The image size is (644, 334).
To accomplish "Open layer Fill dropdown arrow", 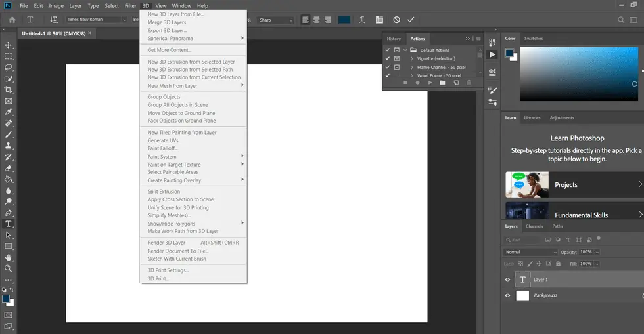I will 597,264.
